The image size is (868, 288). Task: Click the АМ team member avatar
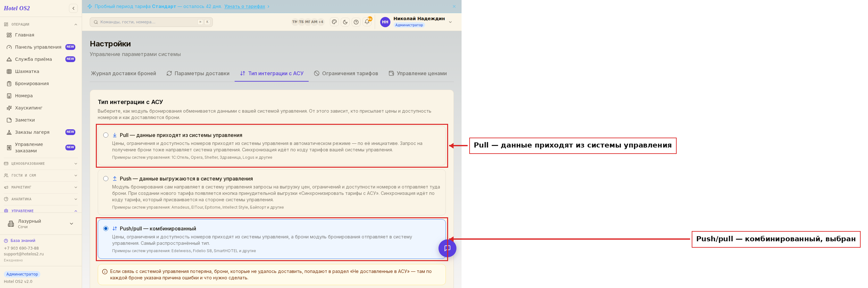click(314, 22)
